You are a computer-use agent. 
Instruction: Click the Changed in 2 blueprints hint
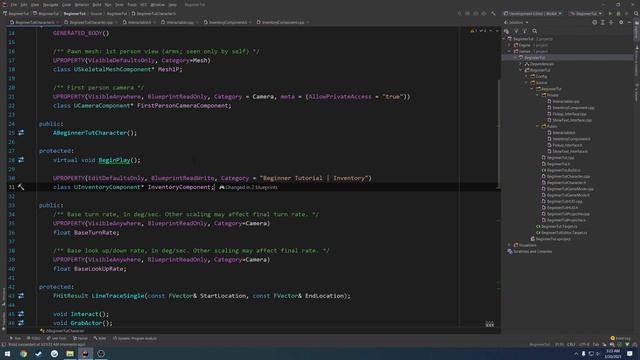coord(249,187)
